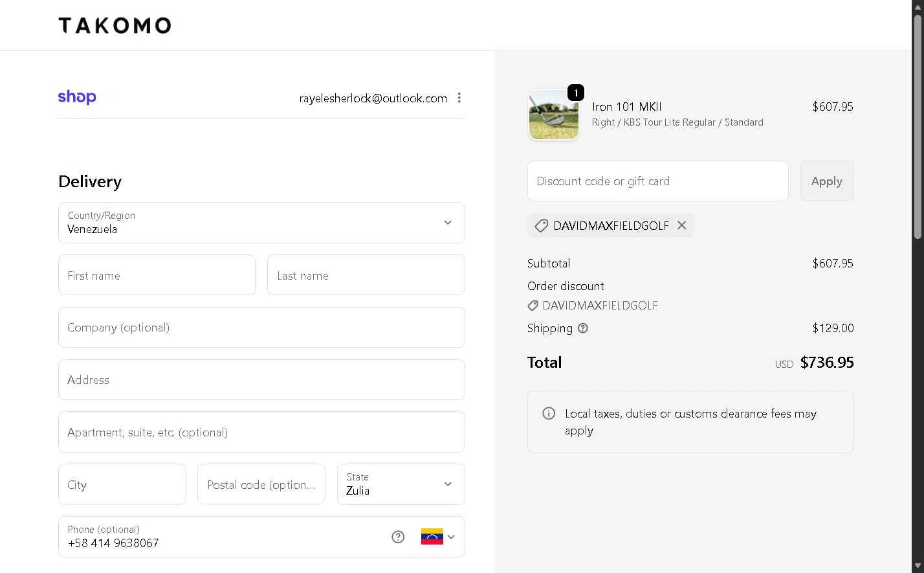Open the TAKOMO logo home link
The height and width of the screenshot is (573, 924).
[115, 25]
